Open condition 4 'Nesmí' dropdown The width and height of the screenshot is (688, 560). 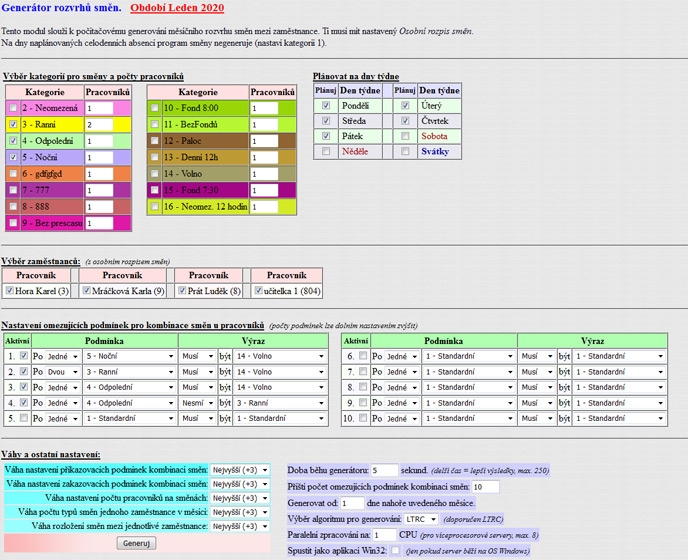tap(198, 403)
